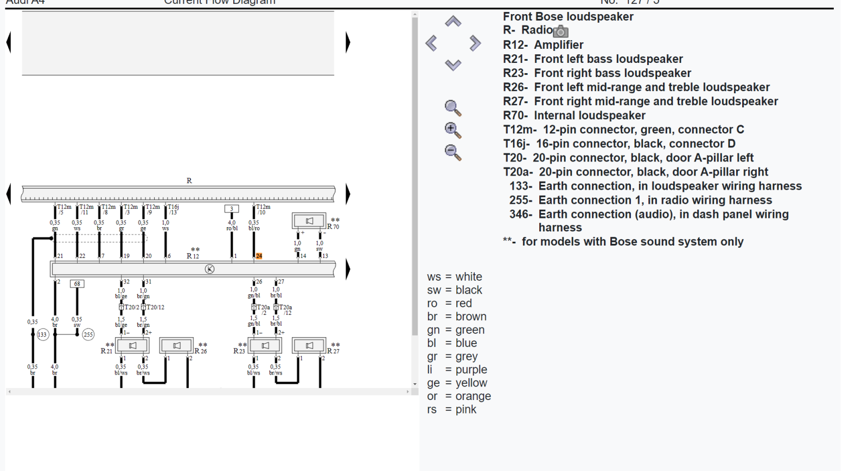Click the R26 left mid-range loudspeaker symbol
The height and width of the screenshot is (471, 868).
tap(176, 345)
